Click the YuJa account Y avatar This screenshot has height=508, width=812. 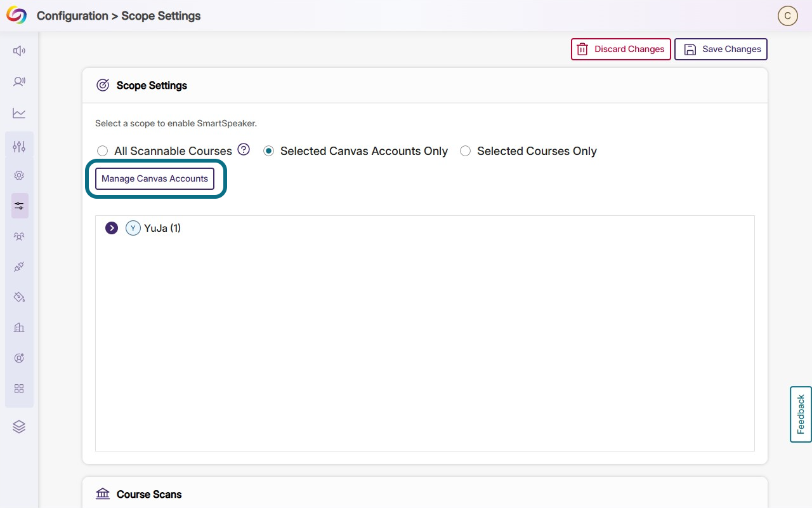click(x=133, y=228)
